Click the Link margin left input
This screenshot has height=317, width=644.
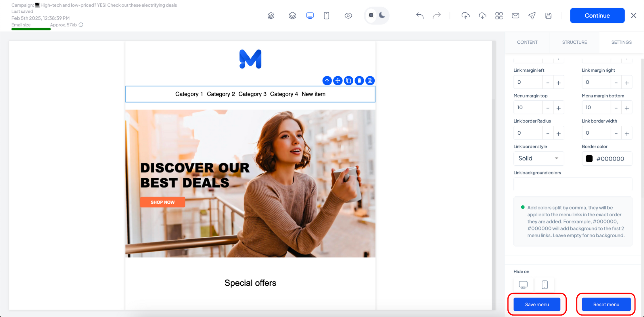tap(528, 82)
